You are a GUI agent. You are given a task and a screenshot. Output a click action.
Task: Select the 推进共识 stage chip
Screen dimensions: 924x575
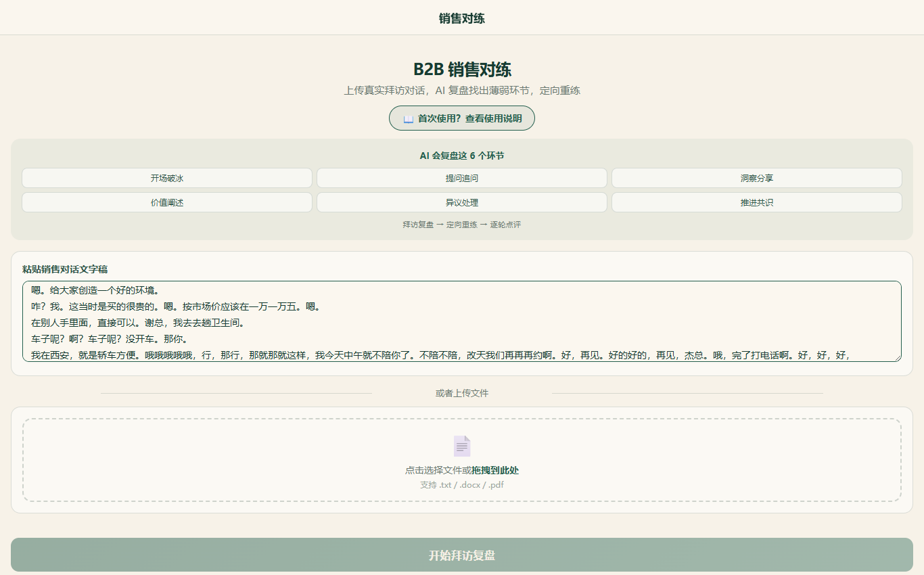[x=757, y=202]
